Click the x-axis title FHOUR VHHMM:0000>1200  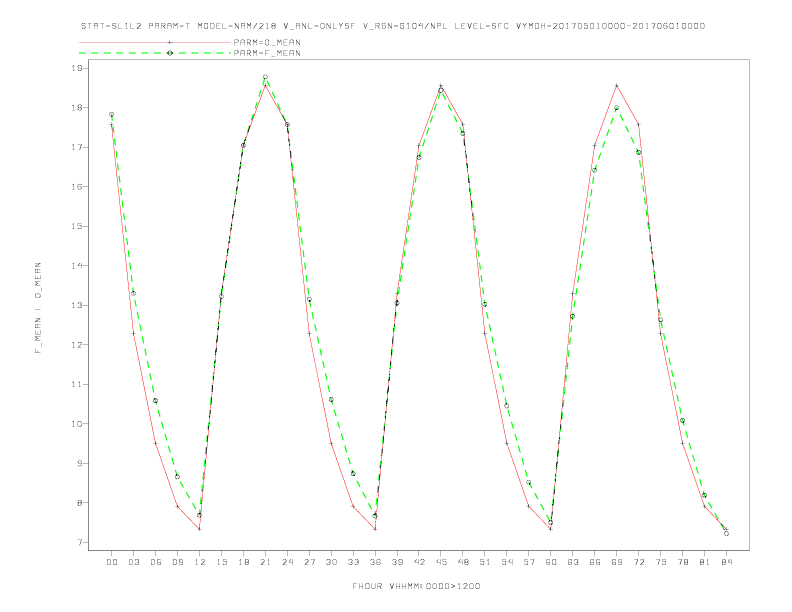[x=416, y=586]
